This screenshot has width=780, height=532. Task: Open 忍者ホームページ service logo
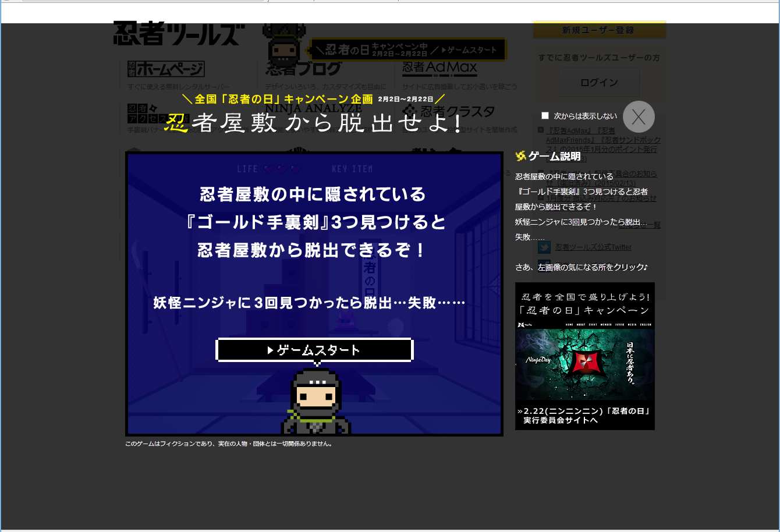click(166, 69)
